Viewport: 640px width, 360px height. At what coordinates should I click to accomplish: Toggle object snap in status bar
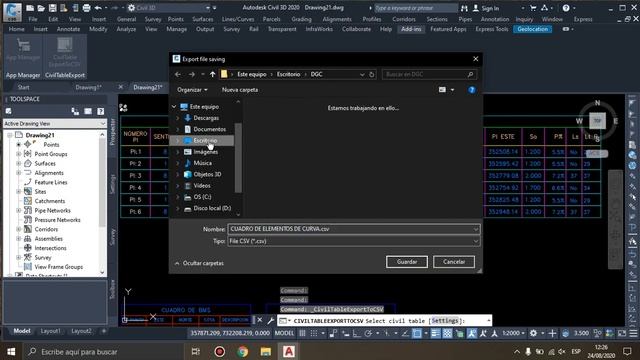[417, 333]
